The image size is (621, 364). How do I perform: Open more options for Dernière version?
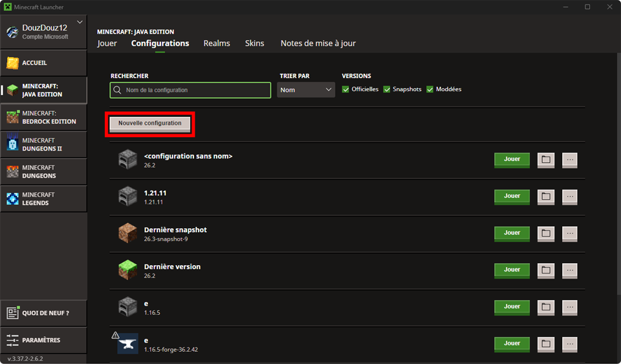click(569, 270)
